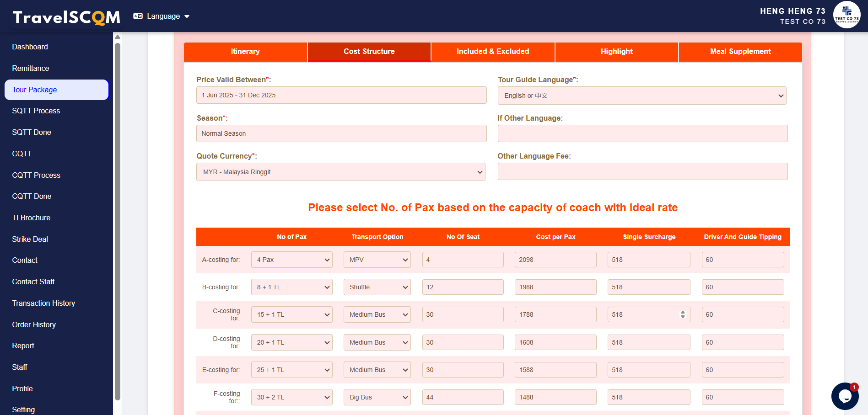Click the Language translate icon
The height and width of the screenshot is (415, 868).
coord(138,16)
